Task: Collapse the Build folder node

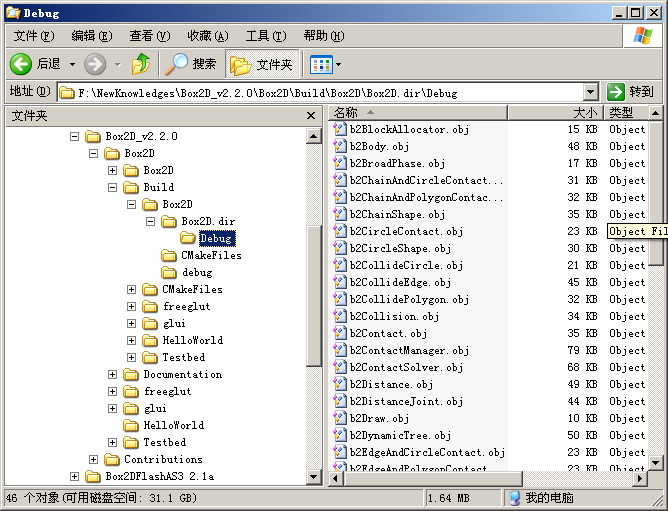Action: pyautogui.click(x=112, y=188)
